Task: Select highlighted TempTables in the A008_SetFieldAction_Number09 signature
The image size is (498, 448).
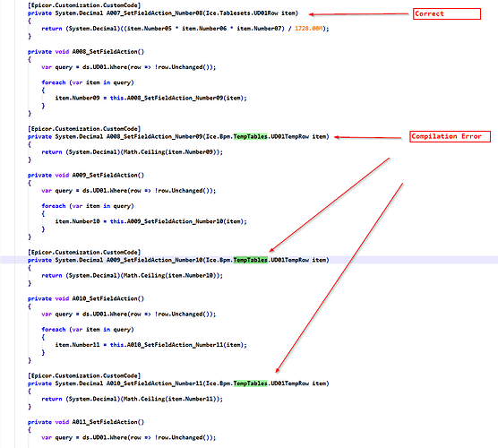Action: 250,136
